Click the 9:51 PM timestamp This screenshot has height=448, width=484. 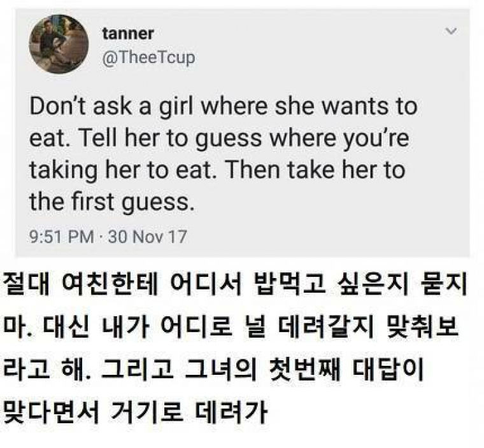pos(61,237)
